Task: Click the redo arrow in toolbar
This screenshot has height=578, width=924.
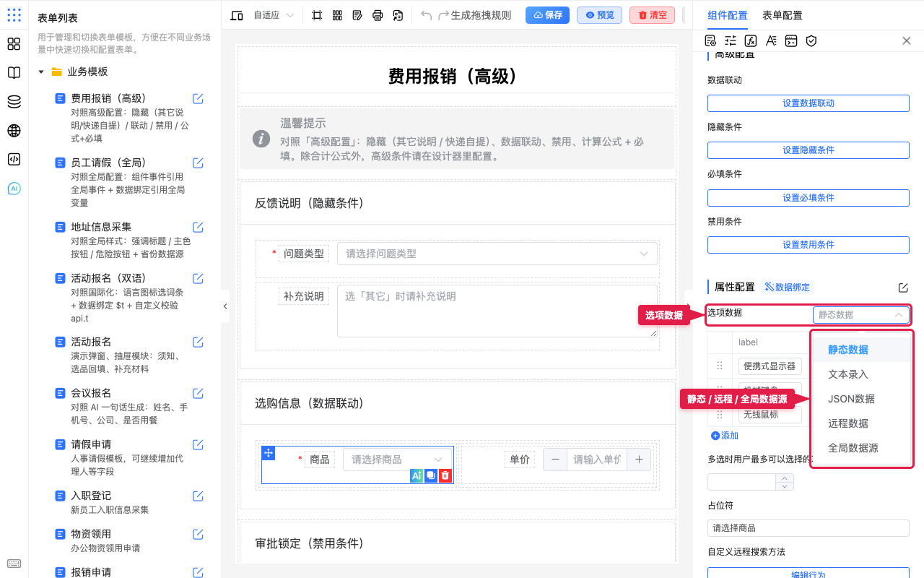Action: 444,15
